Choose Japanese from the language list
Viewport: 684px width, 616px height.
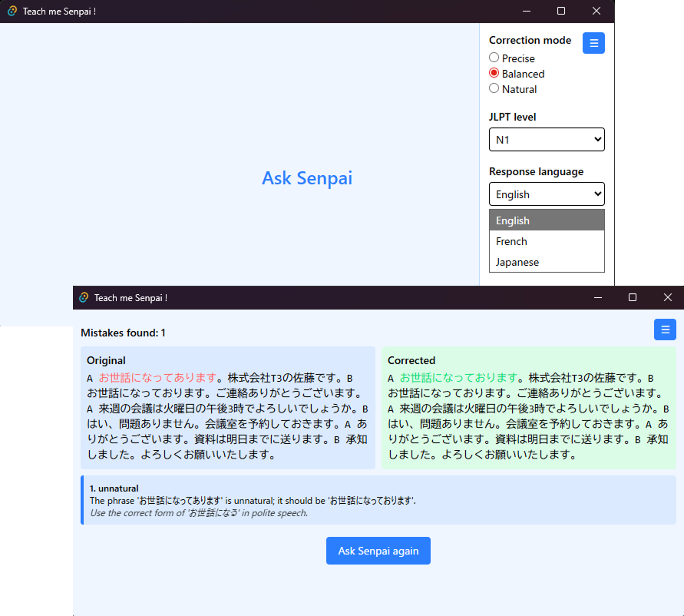[x=547, y=262]
